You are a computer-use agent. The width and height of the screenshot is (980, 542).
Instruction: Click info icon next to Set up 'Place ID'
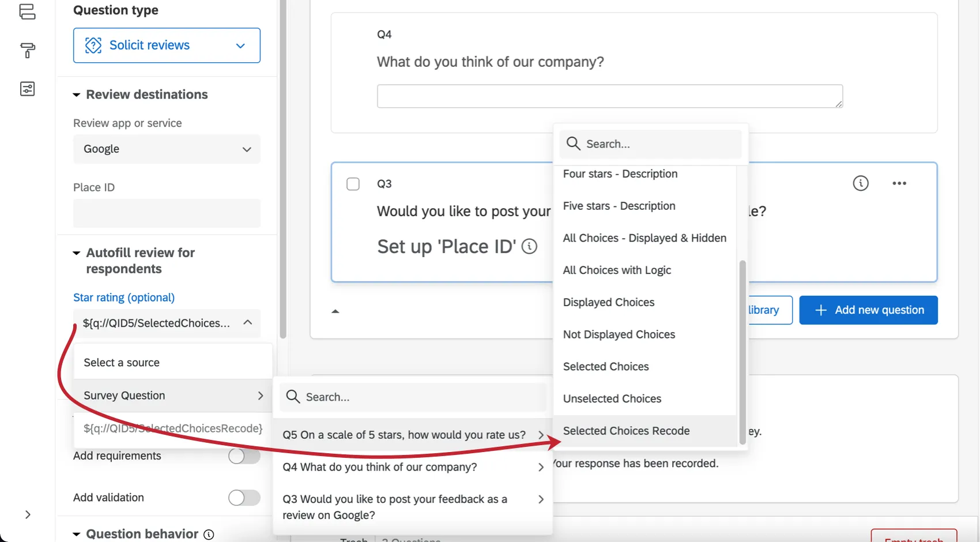[529, 247]
